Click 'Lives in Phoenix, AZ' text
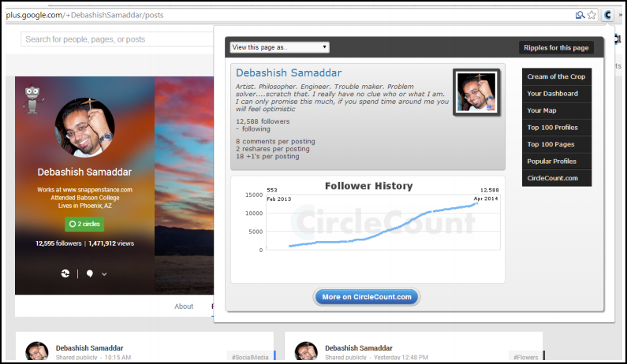This screenshot has width=627, height=364. [x=84, y=206]
